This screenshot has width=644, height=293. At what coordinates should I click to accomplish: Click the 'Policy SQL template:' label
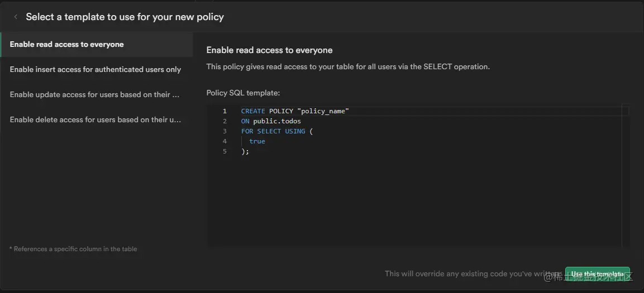(243, 93)
